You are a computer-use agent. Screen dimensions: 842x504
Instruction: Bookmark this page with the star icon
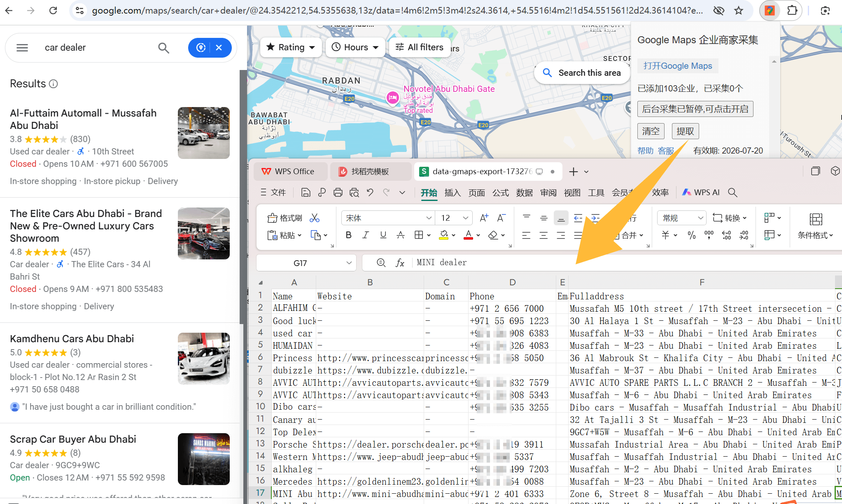739,11
